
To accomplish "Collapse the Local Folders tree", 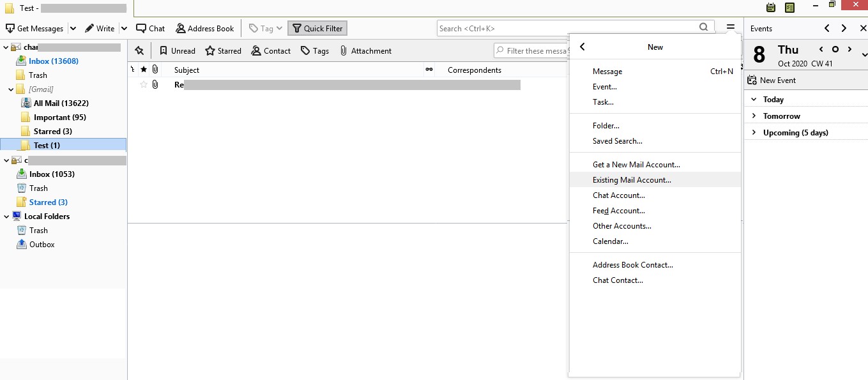I will click(6, 217).
